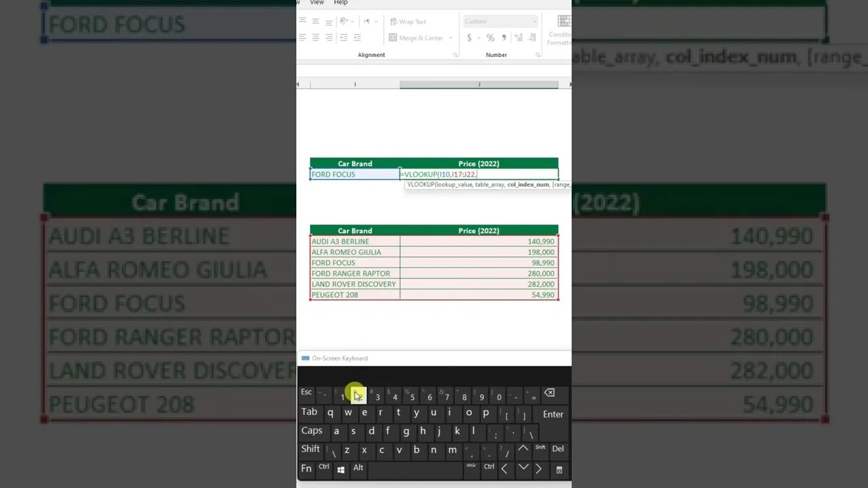Click the center text icon

tap(315, 38)
